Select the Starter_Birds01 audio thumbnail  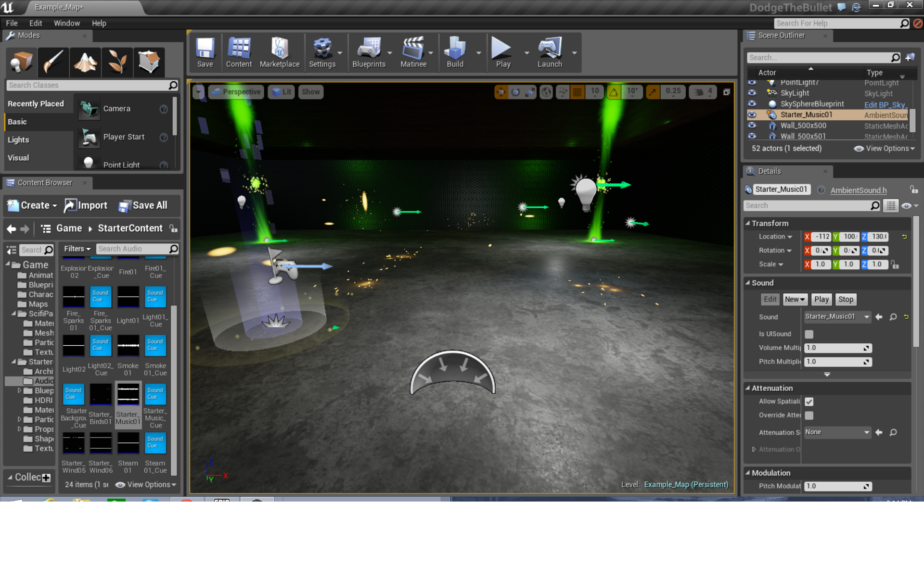[101, 394]
